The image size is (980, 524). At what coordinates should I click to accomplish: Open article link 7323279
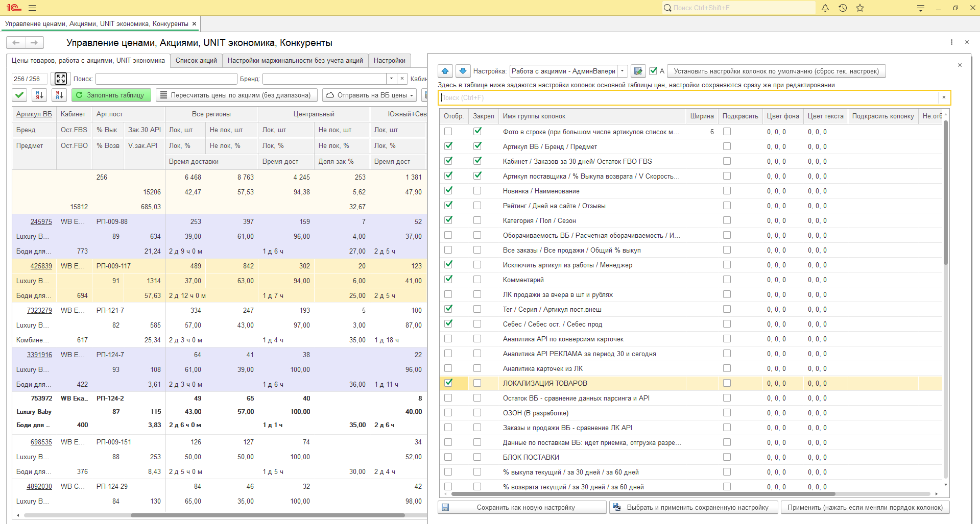click(x=39, y=310)
